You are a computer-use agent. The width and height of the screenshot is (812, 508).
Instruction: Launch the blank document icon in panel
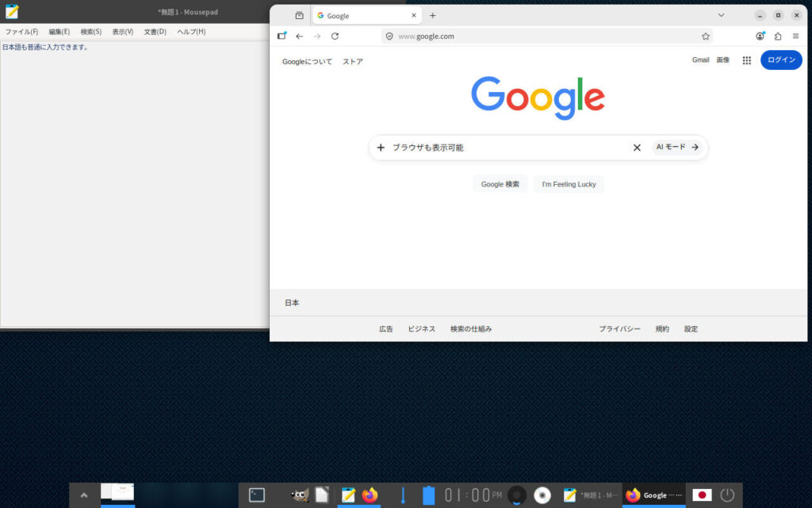(x=322, y=495)
